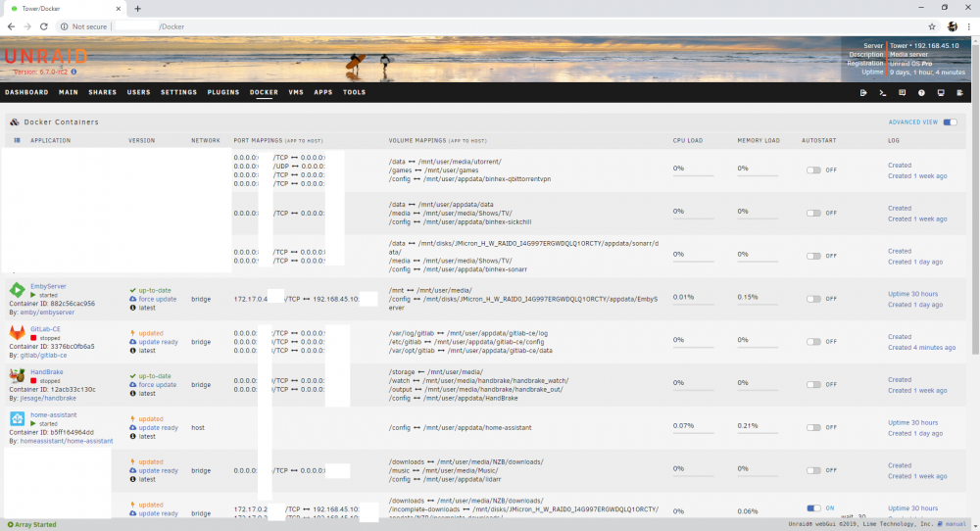980x531 pixels.
Task: Open the Dashboard menu
Action: [x=26, y=92]
